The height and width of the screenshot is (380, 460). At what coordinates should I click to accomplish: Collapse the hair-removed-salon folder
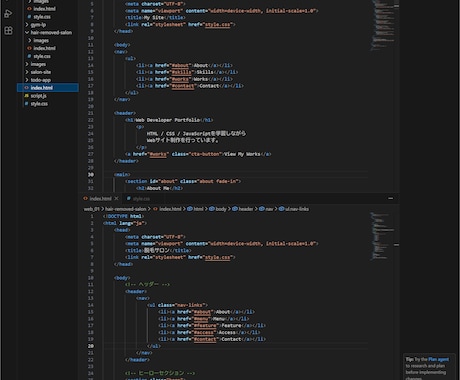27,33
